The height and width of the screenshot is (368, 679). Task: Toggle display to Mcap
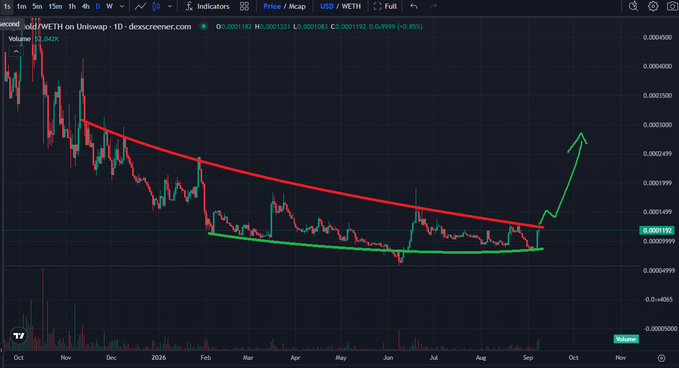coord(297,6)
